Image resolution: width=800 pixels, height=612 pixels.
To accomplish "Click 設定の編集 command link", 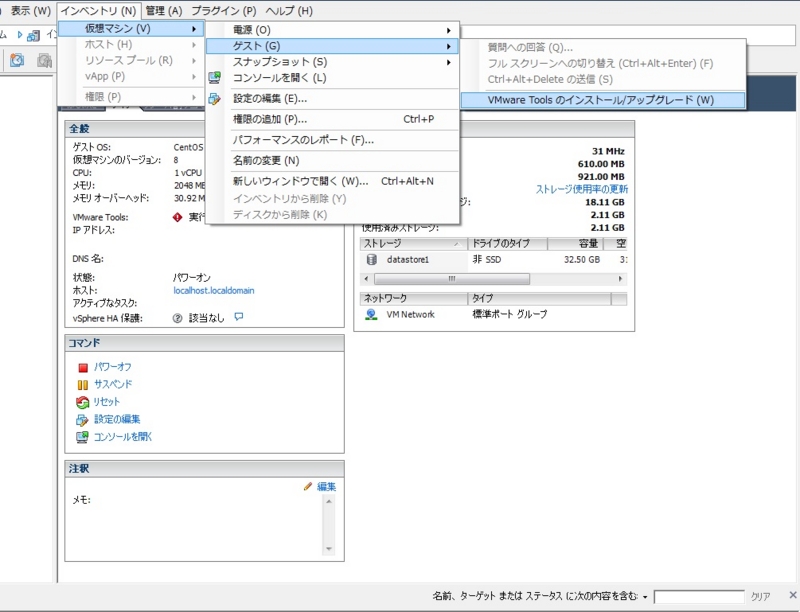I will [117, 419].
